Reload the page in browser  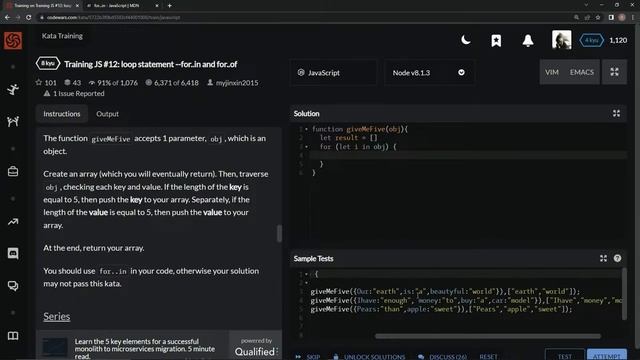tap(29, 17)
